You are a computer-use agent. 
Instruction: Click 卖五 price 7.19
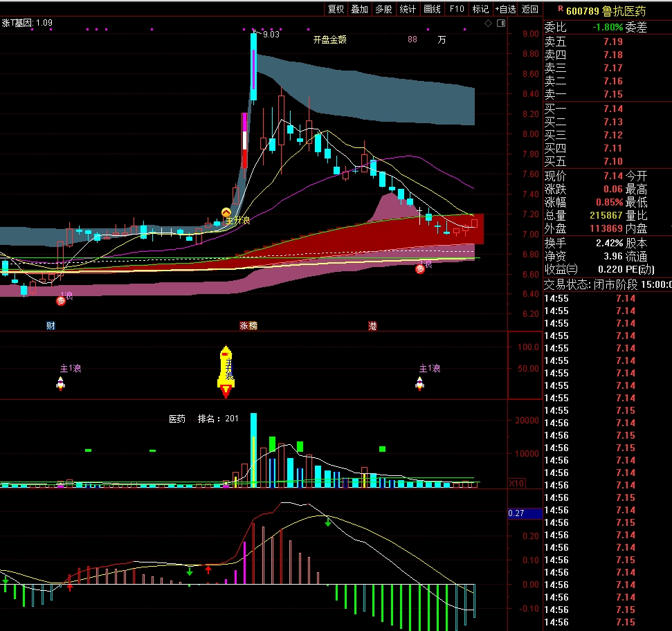[x=613, y=42]
